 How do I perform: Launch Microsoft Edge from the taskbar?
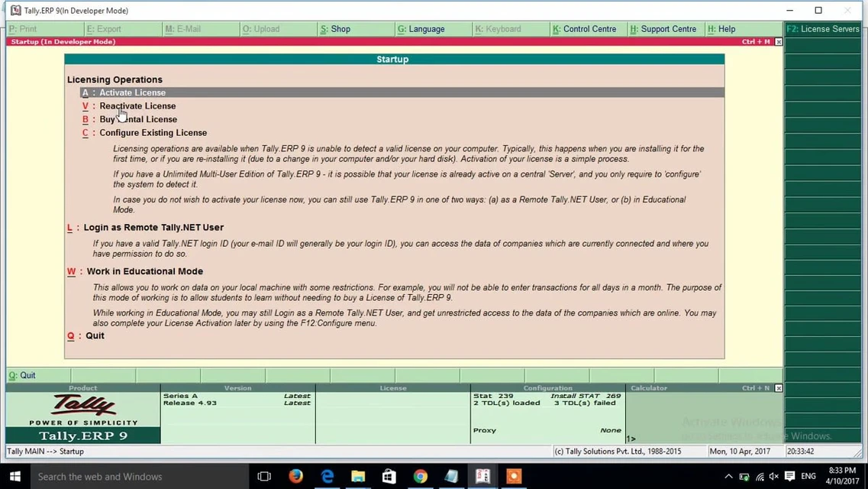coord(328,476)
